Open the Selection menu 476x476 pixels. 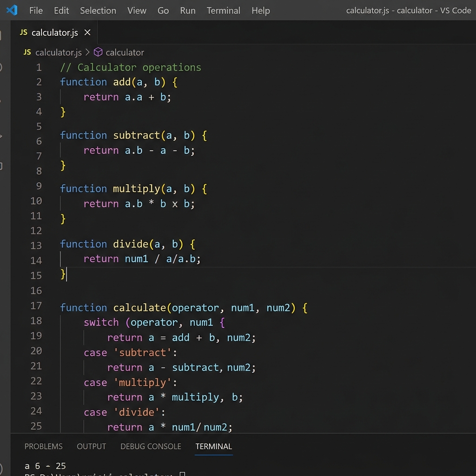[x=98, y=11]
